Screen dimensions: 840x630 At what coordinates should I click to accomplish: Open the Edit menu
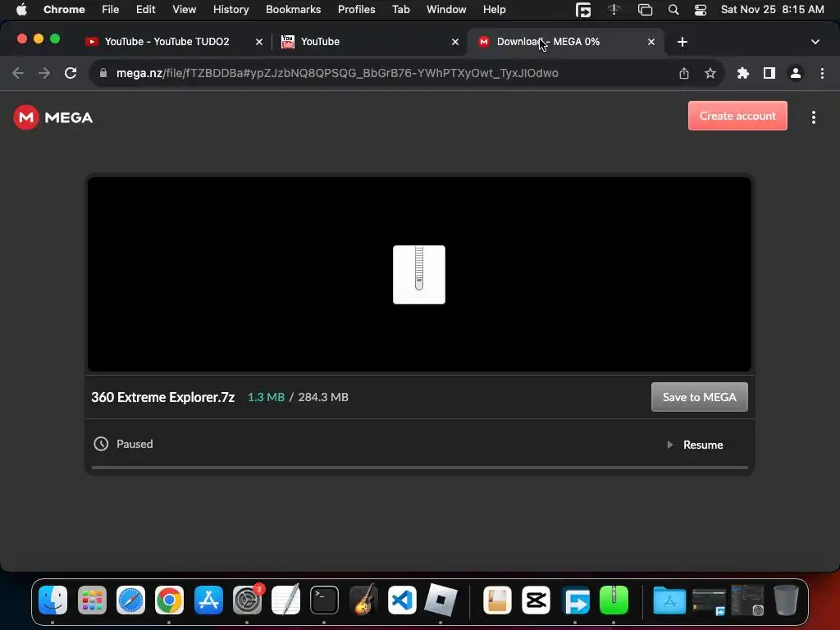click(x=145, y=9)
